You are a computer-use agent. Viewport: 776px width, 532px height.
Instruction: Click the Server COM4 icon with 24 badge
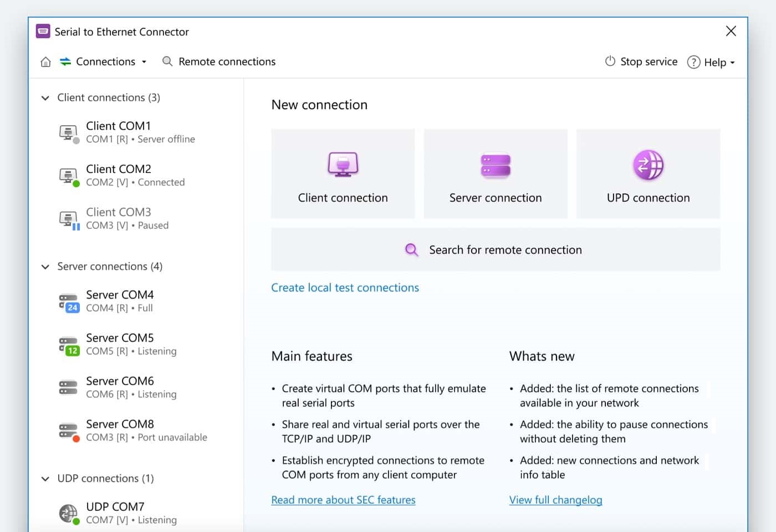click(69, 302)
